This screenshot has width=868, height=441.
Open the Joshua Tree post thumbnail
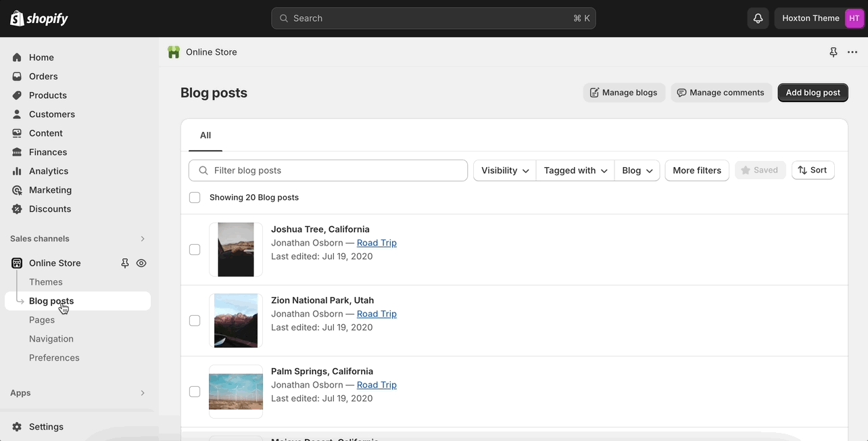point(236,250)
